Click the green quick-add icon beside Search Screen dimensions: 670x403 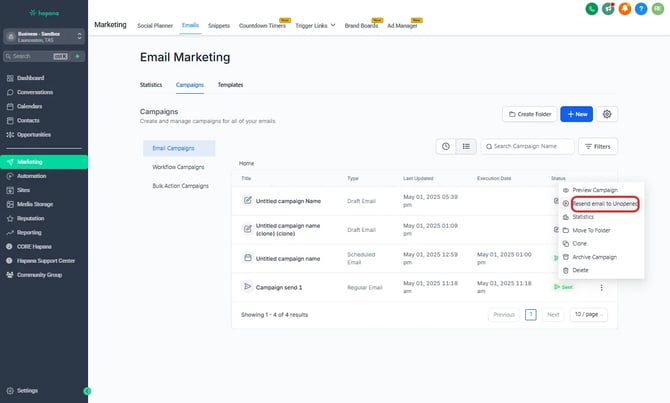(77, 57)
